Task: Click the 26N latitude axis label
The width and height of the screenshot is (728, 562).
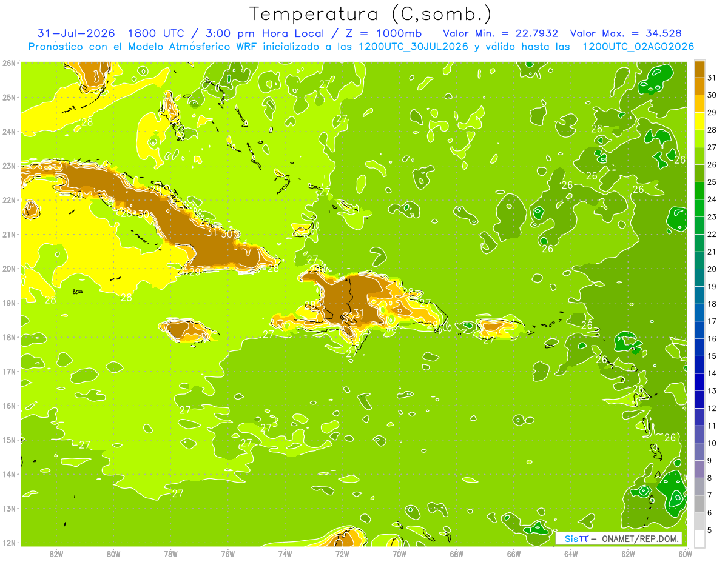Action: point(9,62)
